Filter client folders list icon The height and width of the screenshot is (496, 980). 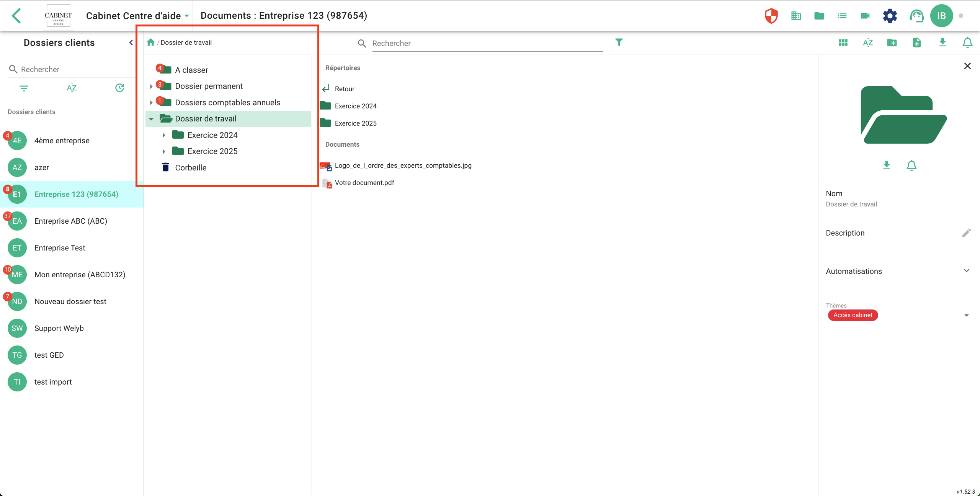(x=24, y=88)
